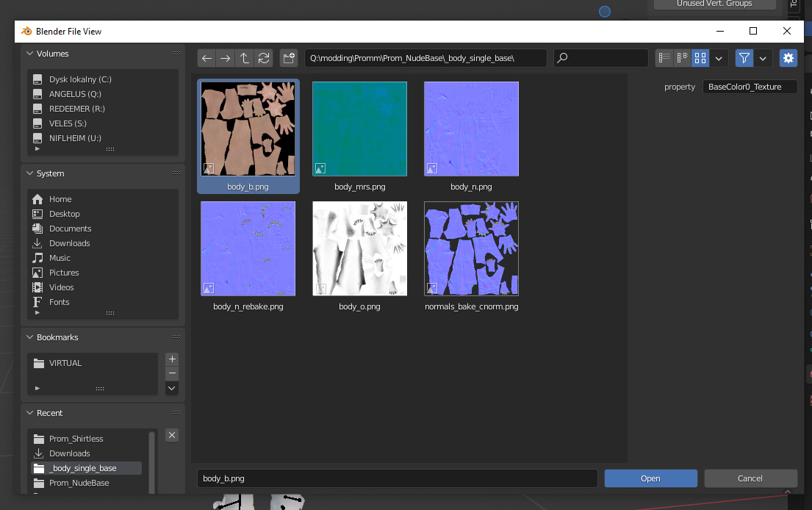Image resolution: width=812 pixels, height=510 pixels.
Task: Click the Open button
Action: (650, 478)
